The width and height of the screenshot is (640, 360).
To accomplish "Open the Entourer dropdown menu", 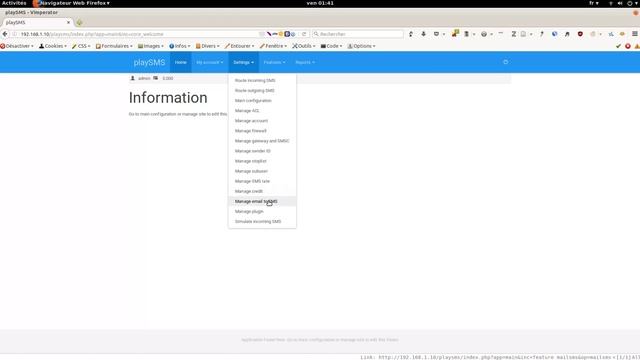I will coord(239,46).
